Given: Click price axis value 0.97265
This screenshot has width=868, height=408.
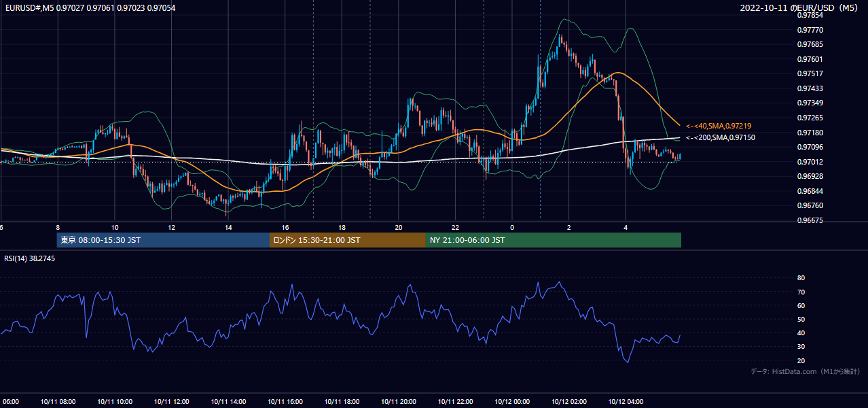Looking at the screenshot, I should coord(810,118).
